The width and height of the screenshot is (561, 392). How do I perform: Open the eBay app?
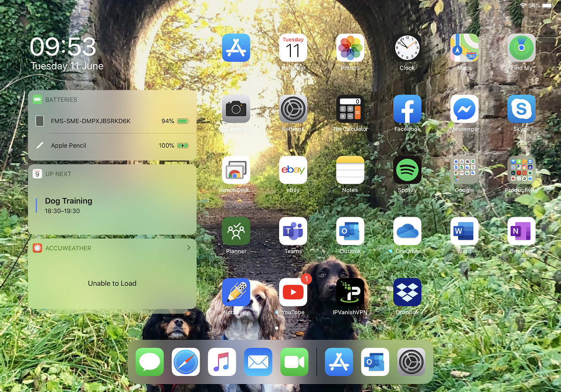(x=293, y=170)
